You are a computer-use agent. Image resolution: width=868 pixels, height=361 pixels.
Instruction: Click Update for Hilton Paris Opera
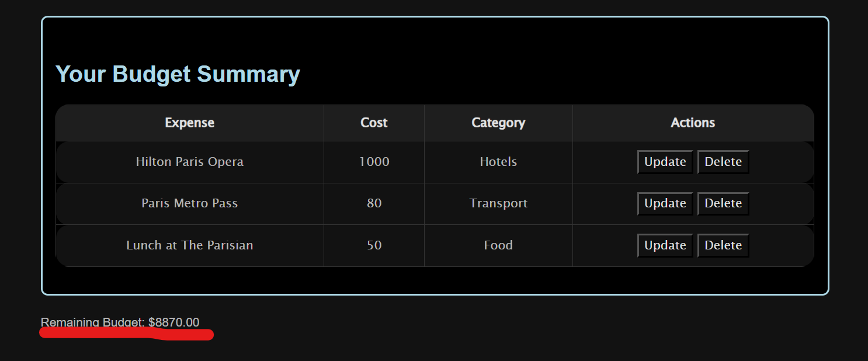click(x=665, y=162)
